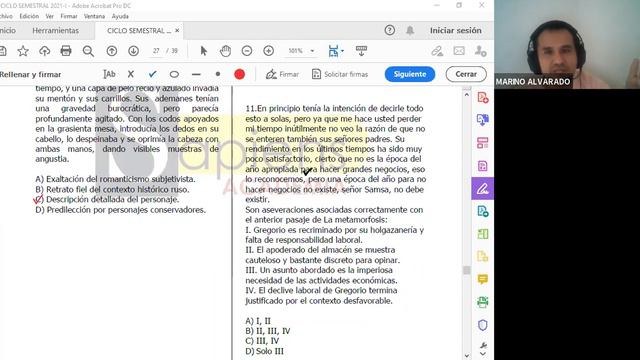Expand fit page options arrow
Screen dimensions: 640x360
(x=342, y=51)
